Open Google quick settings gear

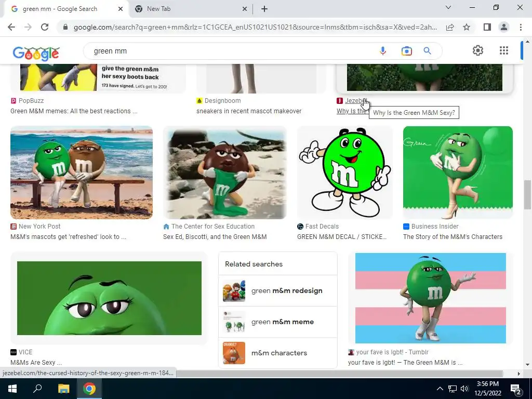click(478, 50)
